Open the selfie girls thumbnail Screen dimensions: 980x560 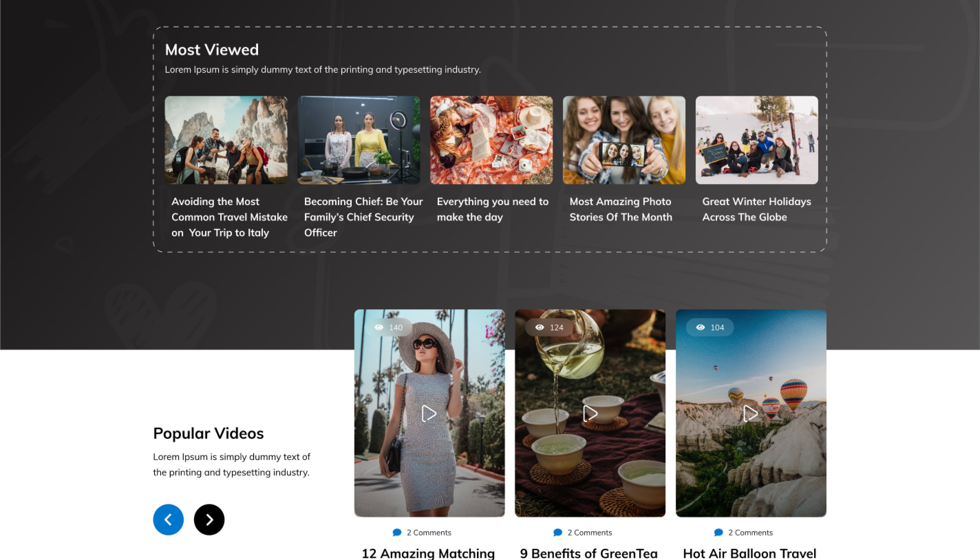(624, 140)
